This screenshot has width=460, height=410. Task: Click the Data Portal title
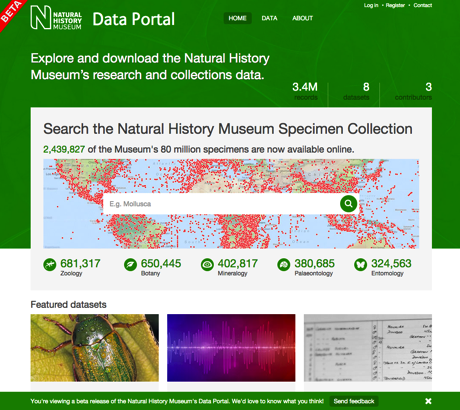pos(133,19)
